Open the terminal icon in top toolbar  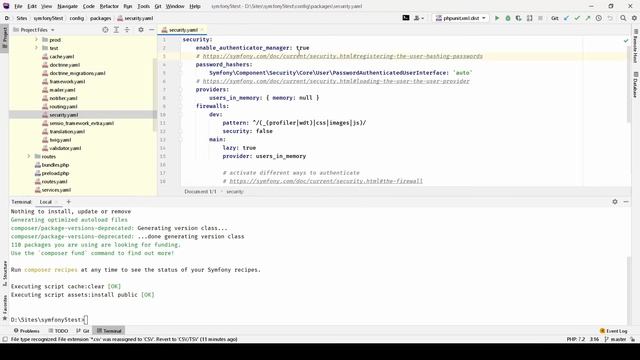pos(406,18)
